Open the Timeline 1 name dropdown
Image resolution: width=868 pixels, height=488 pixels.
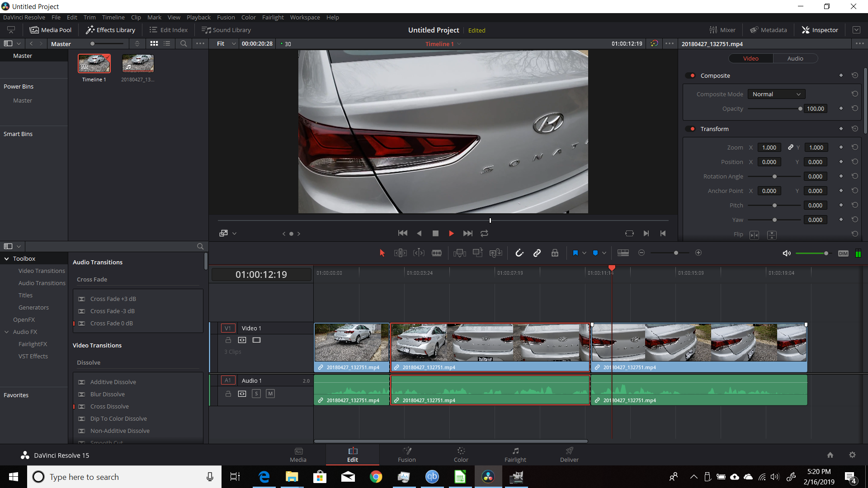click(x=459, y=44)
